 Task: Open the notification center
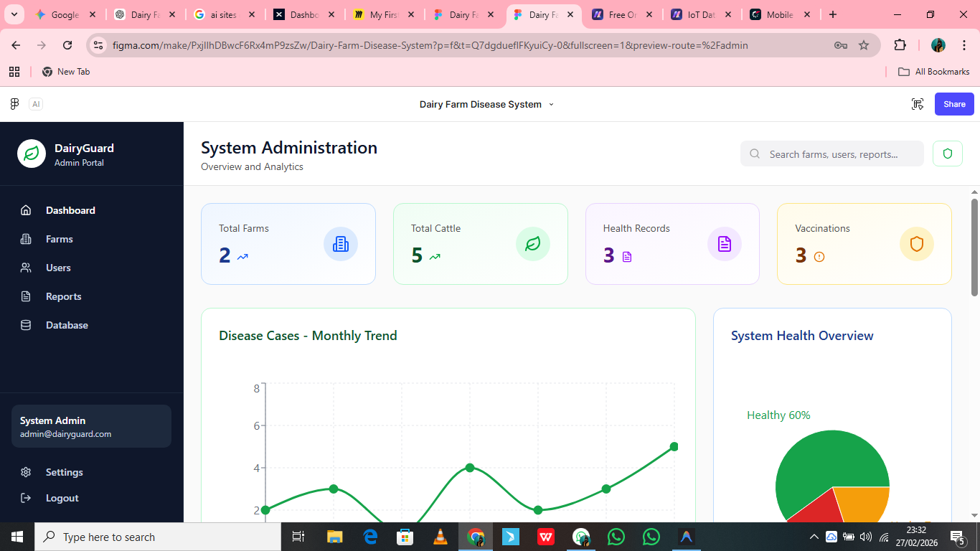(x=958, y=537)
